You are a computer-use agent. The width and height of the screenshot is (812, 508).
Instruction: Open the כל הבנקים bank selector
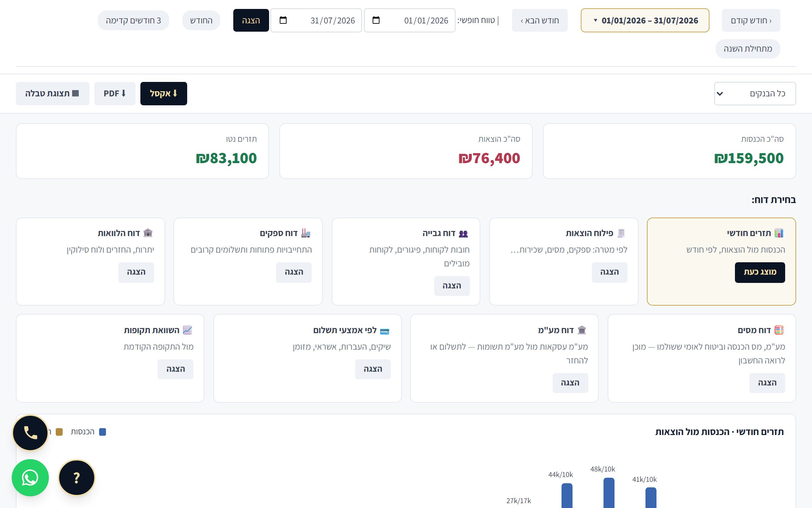pos(755,94)
